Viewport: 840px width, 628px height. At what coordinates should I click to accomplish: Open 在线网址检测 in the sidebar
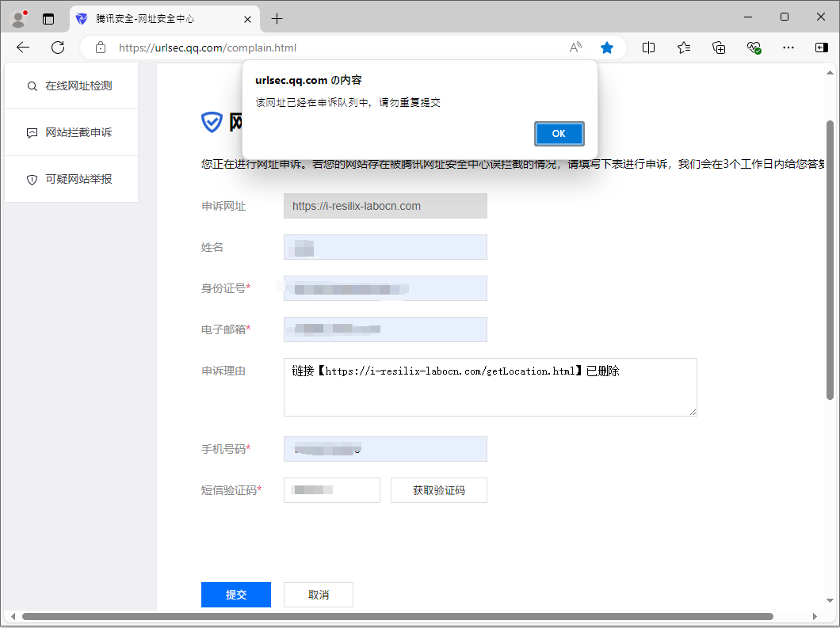click(71, 86)
